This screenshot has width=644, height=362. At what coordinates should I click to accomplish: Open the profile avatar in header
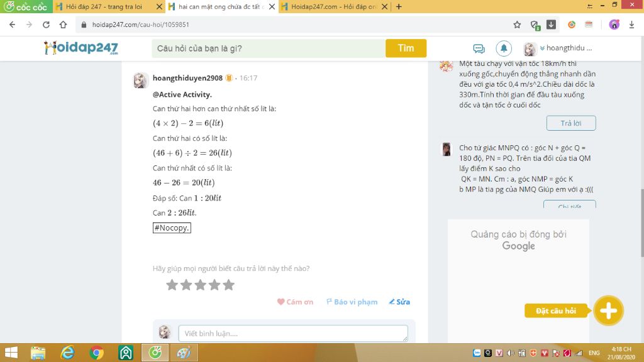pos(530,48)
